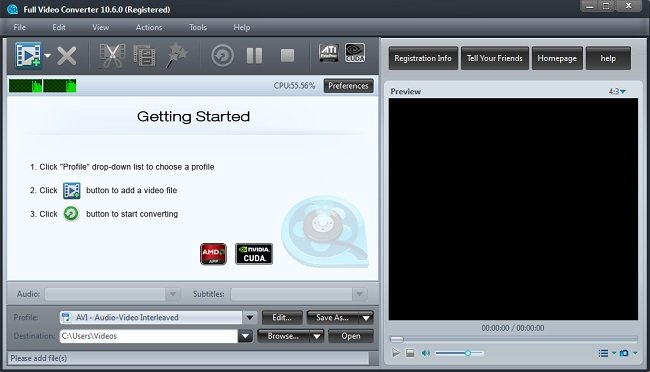The image size is (650, 372).
Task: Expand the snapshot dropdown arrow
Action: tap(635, 353)
